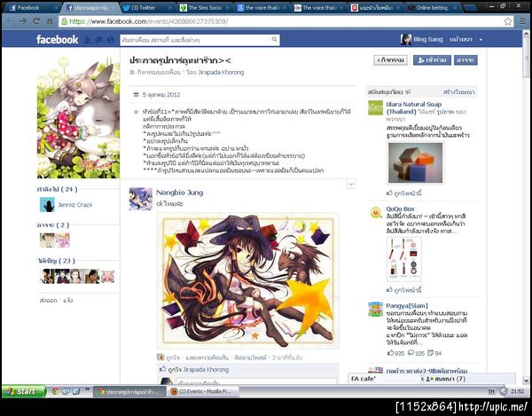532x416 pixels.
Task: Switch to 'the voice thai' Google tab
Action: (261, 7)
